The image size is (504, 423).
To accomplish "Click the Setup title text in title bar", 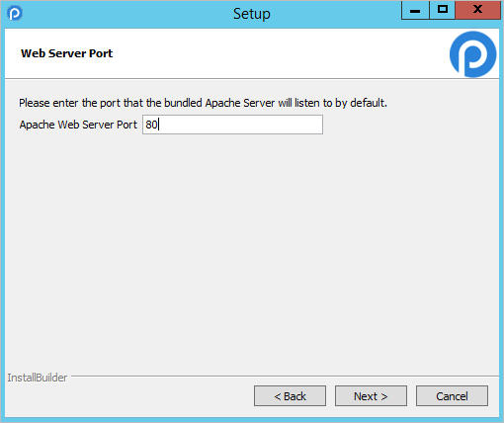I will point(252,14).
